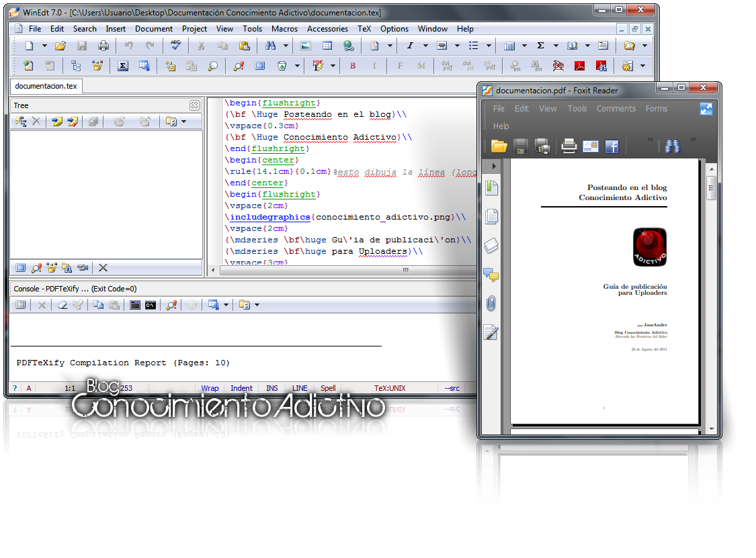756x558 pixels.
Task: Toggle Wrap mode in WinEdt status bar
Action: pos(210,388)
